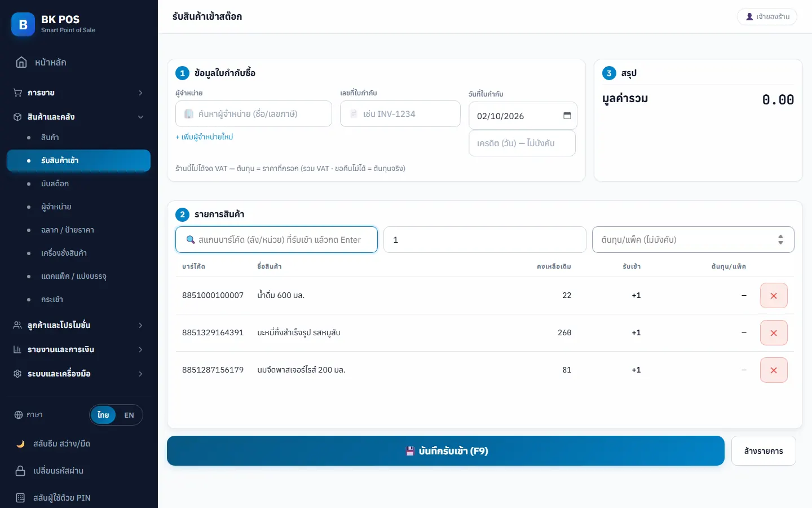Expand the ระบบและเครื่องมือ chevron
Viewport: 812px width, 508px height.
click(x=140, y=374)
